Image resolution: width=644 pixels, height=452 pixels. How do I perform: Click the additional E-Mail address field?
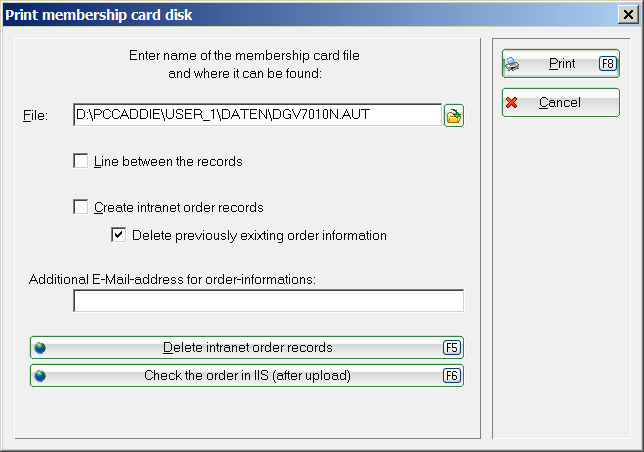click(x=269, y=301)
